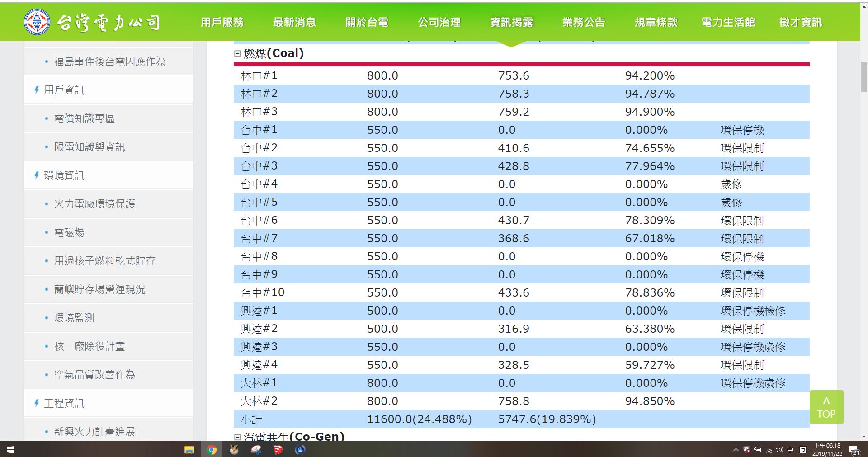Viewport: 868px width, 457px height.
Task: Expand the 用戶資訊 sidebar heading
Action: point(64,90)
